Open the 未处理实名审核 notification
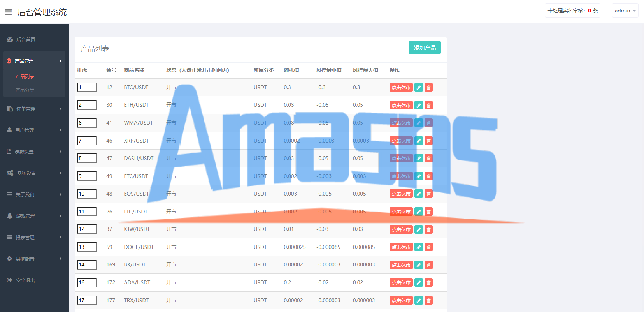 click(x=572, y=11)
